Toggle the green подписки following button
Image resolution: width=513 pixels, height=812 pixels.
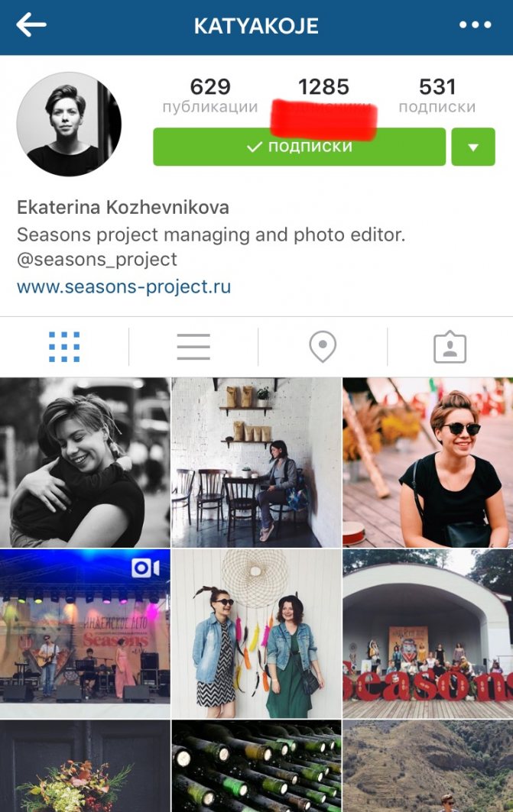[299, 147]
